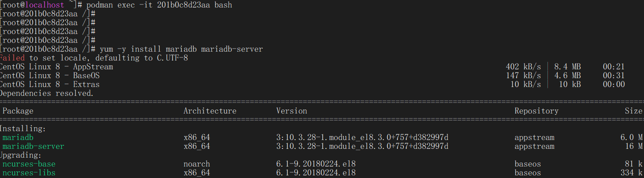
Task: Click the red "Failed" word in the locale warning
Action: [12, 58]
